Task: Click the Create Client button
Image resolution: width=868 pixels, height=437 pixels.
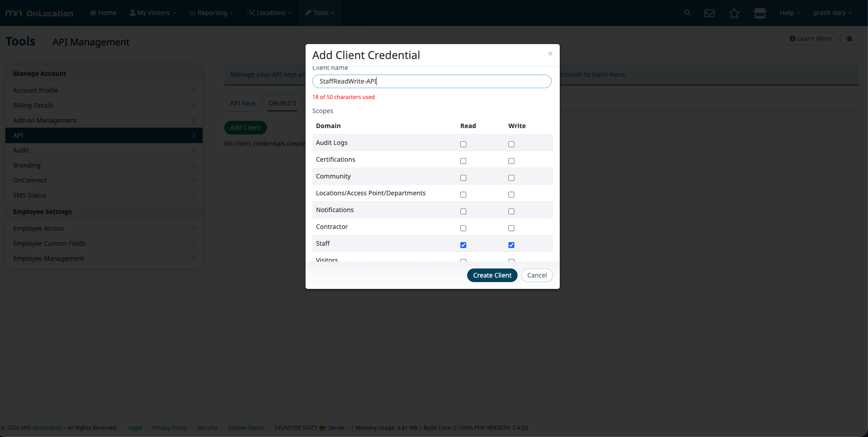Action: tap(492, 275)
